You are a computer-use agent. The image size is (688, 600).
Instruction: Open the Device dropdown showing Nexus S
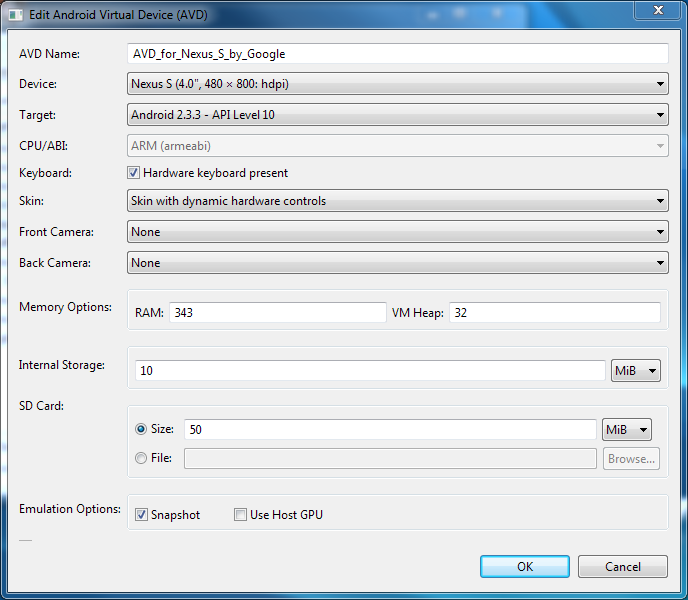[x=398, y=84]
